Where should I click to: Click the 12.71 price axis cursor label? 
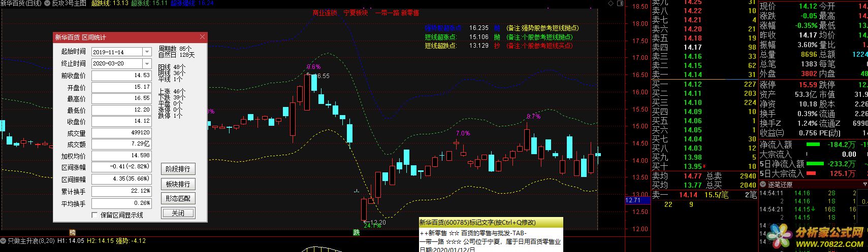637,200
